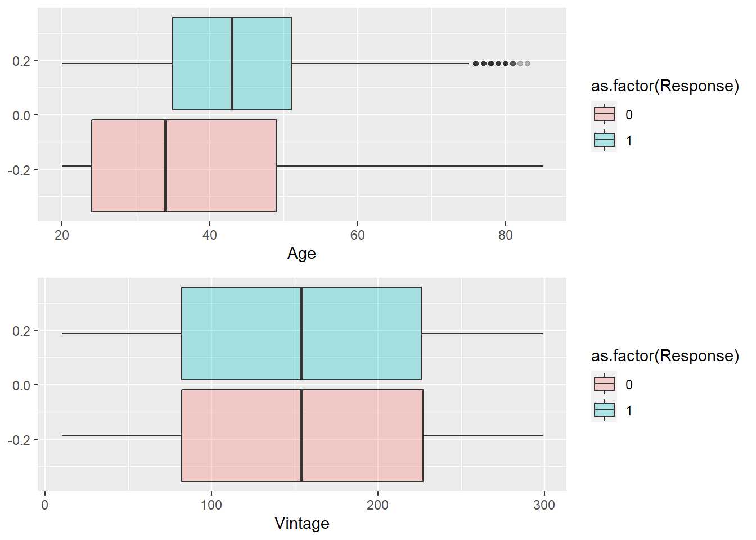756x540 pixels.
Task: Click the Vintage x-axis title
Action: [x=302, y=523]
